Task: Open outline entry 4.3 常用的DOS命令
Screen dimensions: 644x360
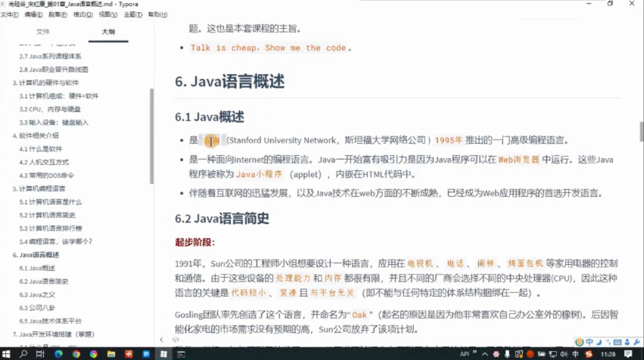Action: coord(46,175)
